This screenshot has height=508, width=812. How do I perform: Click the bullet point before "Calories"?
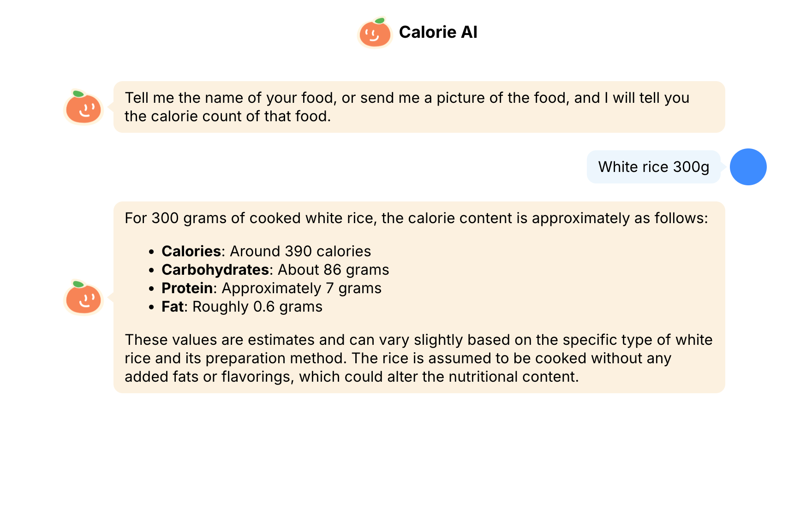pos(151,252)
